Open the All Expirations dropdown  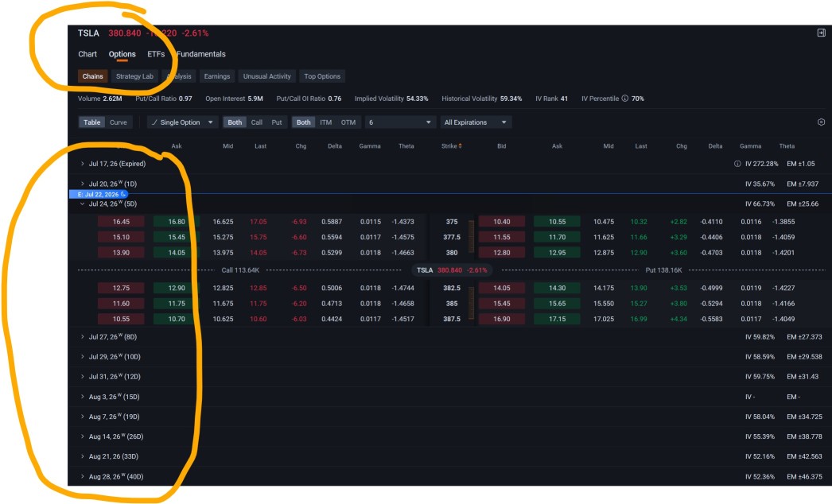pyautogui.click(x=476, y=122)
